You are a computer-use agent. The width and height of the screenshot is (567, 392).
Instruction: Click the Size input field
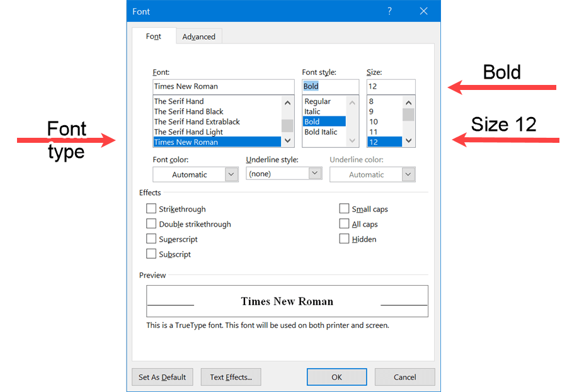[391, 86]
